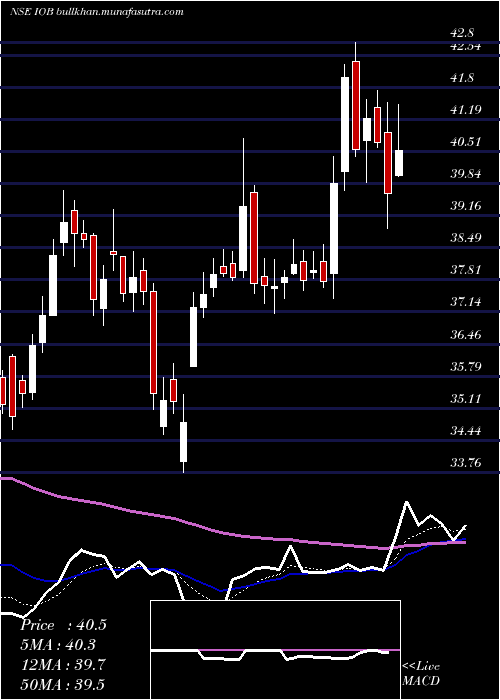Screen dimensions: 500x700
Task: Click the 41.19 price level label
Action: click(x=466, y=110)
